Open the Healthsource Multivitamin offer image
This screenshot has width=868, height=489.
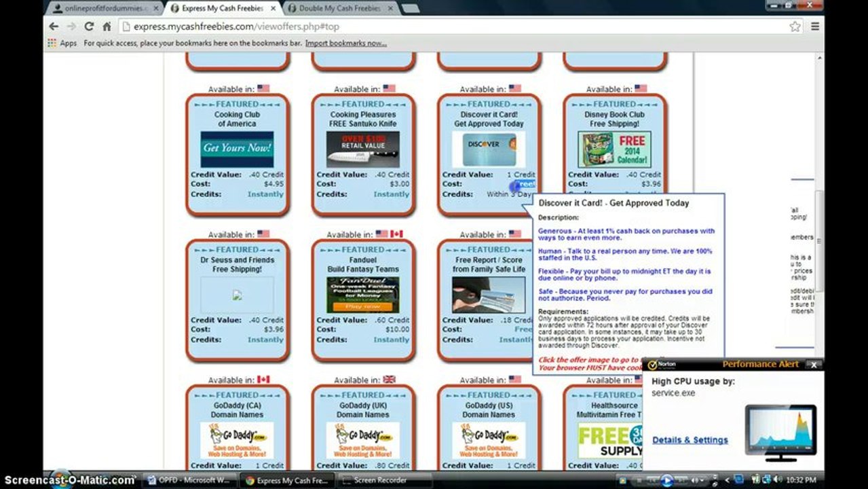click(x=609, y=440)
